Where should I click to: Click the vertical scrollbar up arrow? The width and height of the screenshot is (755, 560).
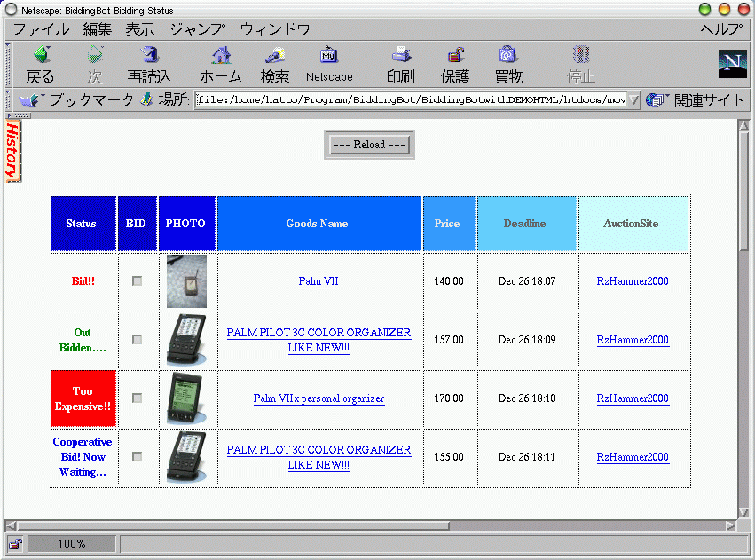(x=743, y=126)
